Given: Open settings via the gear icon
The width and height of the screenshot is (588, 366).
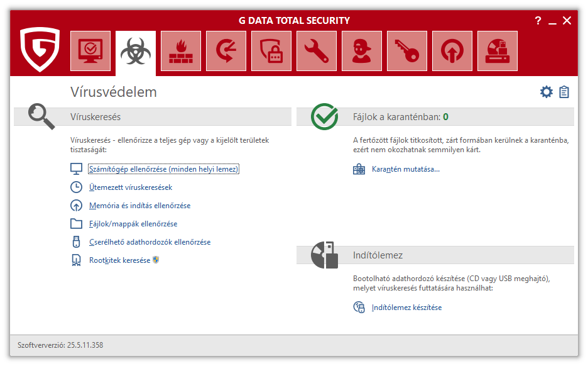Looking at the screenshot, I should [x=547, y=92].
